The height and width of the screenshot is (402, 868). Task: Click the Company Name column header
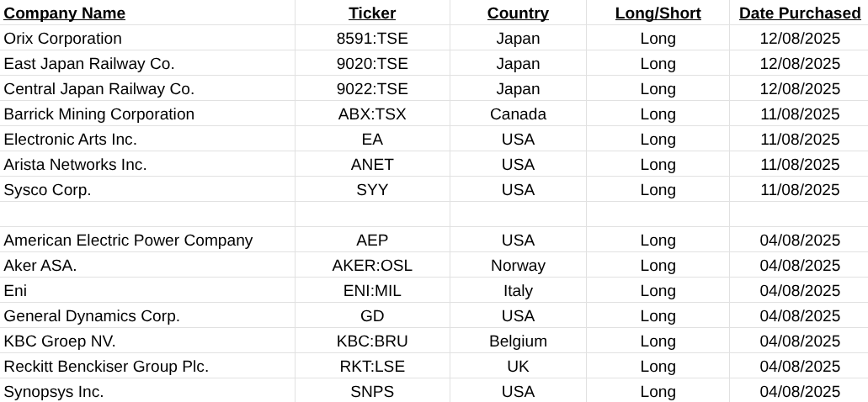pyautogui.click(x=65, y=13)
